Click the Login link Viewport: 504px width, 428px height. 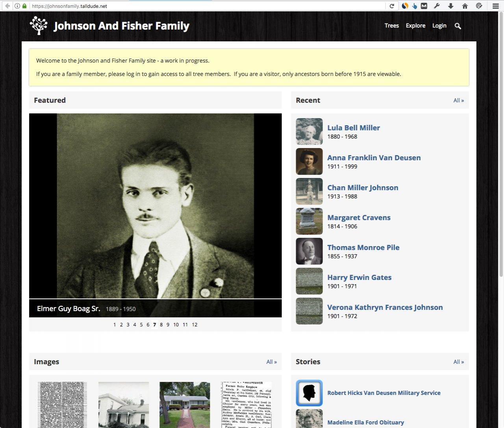coord(439,26)
